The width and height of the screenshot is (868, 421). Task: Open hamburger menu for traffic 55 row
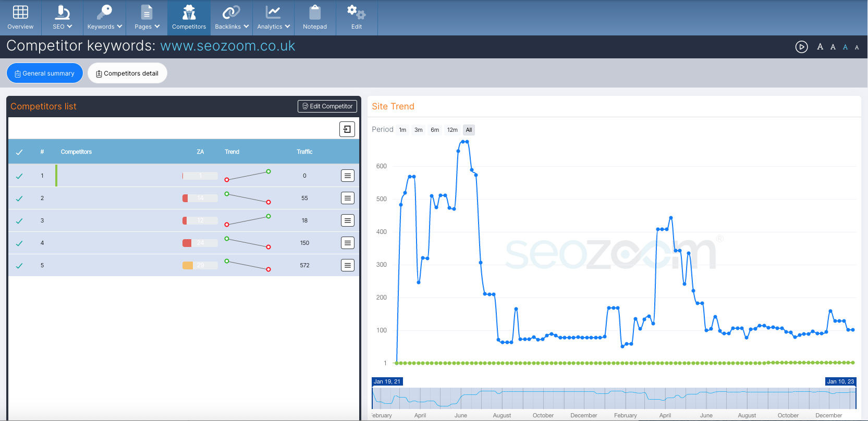click(x=348, y=198)
